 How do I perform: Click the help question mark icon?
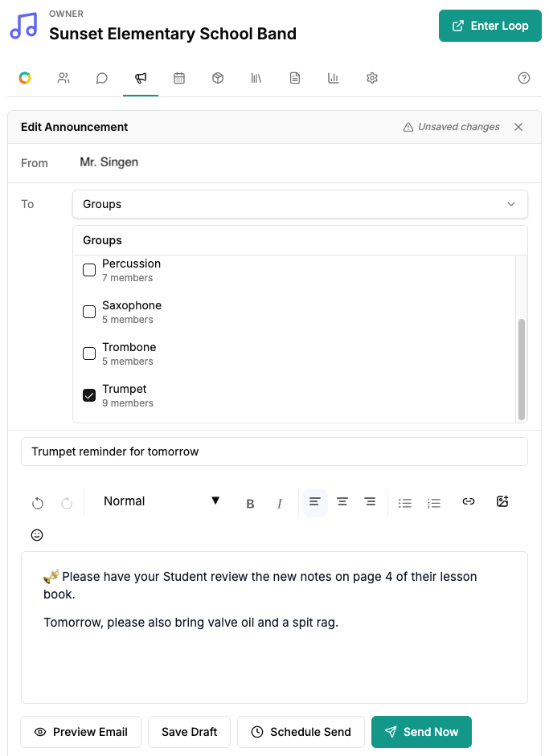(524, 78)
